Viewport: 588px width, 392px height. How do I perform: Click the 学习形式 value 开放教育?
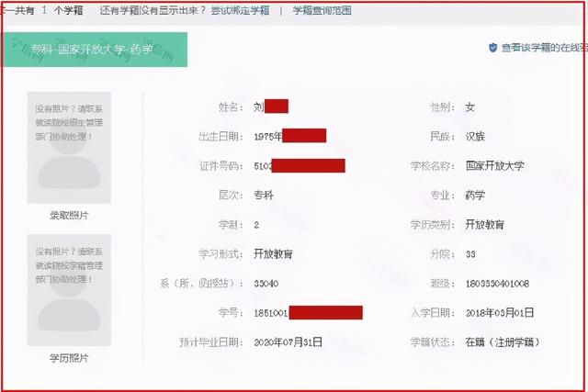(x=273, y=254)
